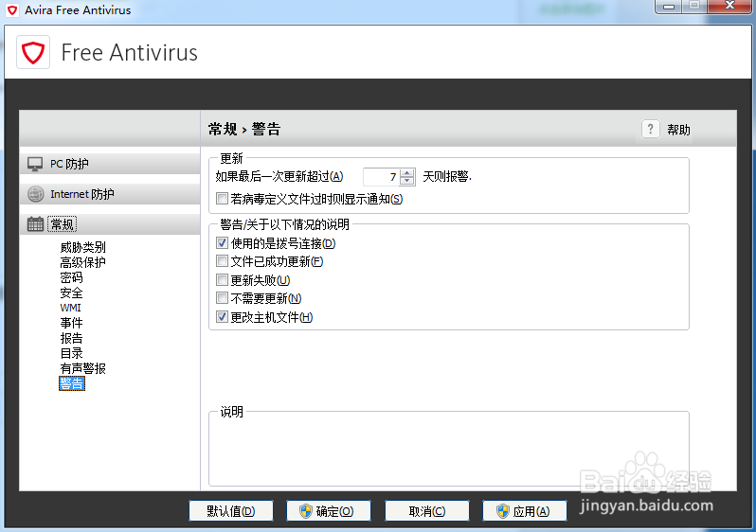Select 高级保护 in the tree
This screenshot has height=532, width=756.
[x=83, y=262]
